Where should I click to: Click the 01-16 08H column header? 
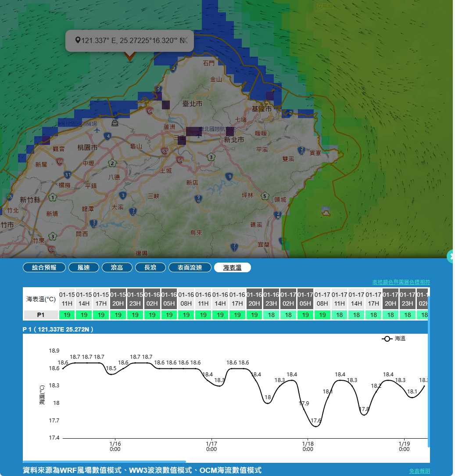coord(186,299)
